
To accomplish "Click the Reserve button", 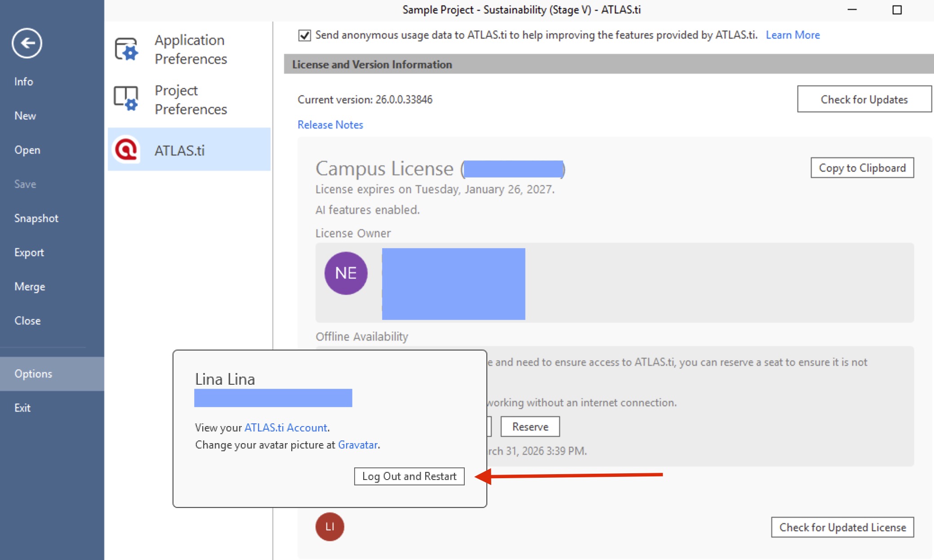I will pos(530,427).
